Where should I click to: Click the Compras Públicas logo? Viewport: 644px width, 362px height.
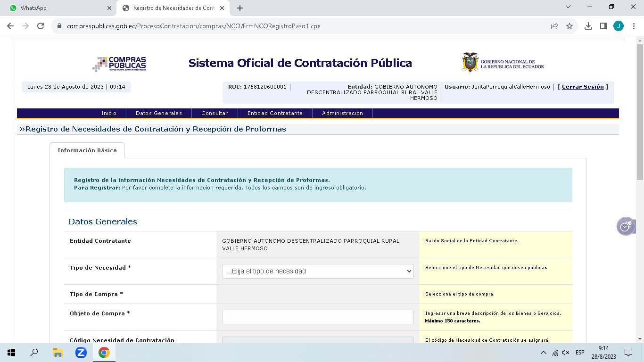click(119, 64)
